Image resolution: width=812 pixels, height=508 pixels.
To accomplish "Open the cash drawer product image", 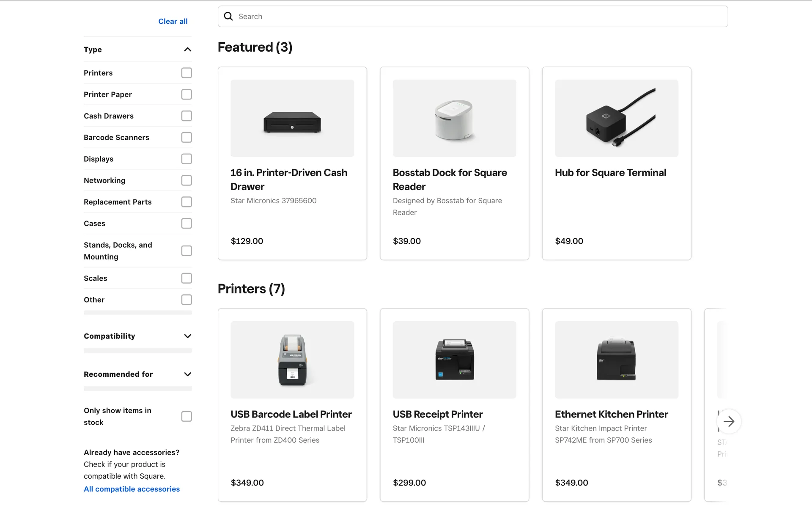I will (292, 118).
